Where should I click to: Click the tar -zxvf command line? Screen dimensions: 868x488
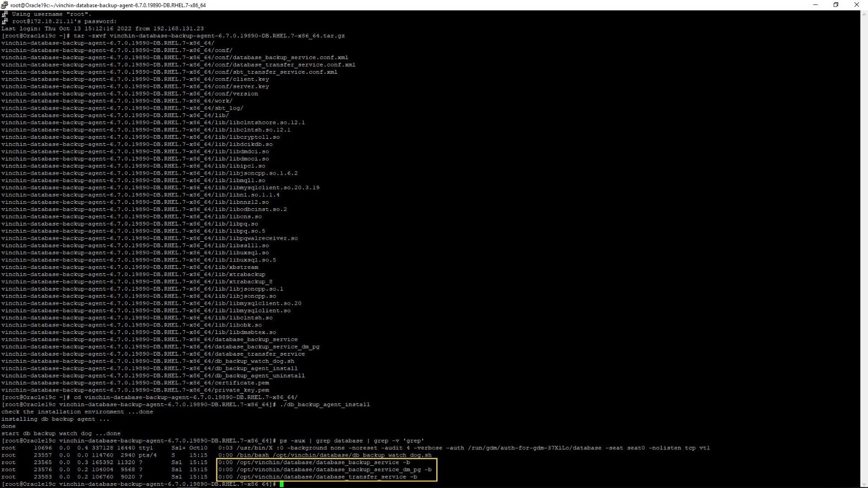tap(173, 36)
